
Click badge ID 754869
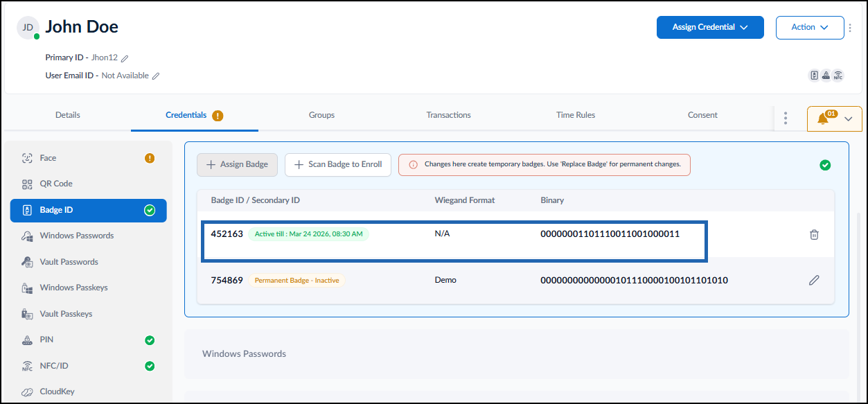tap(227, 281)
